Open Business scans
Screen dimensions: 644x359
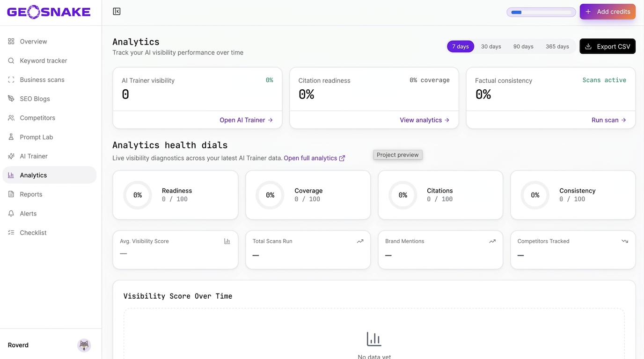pos(50,79)
